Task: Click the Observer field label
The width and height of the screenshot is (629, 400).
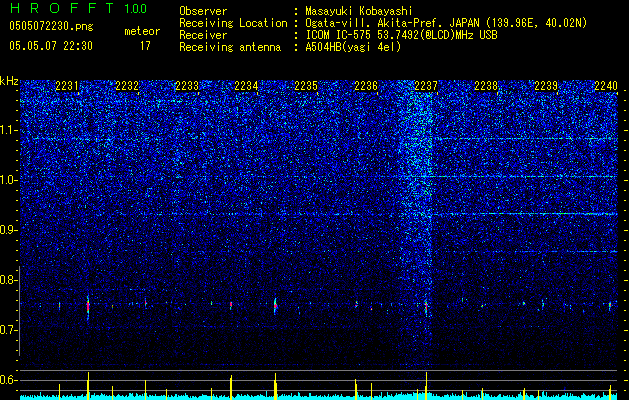Action: [x=203, y=11]
